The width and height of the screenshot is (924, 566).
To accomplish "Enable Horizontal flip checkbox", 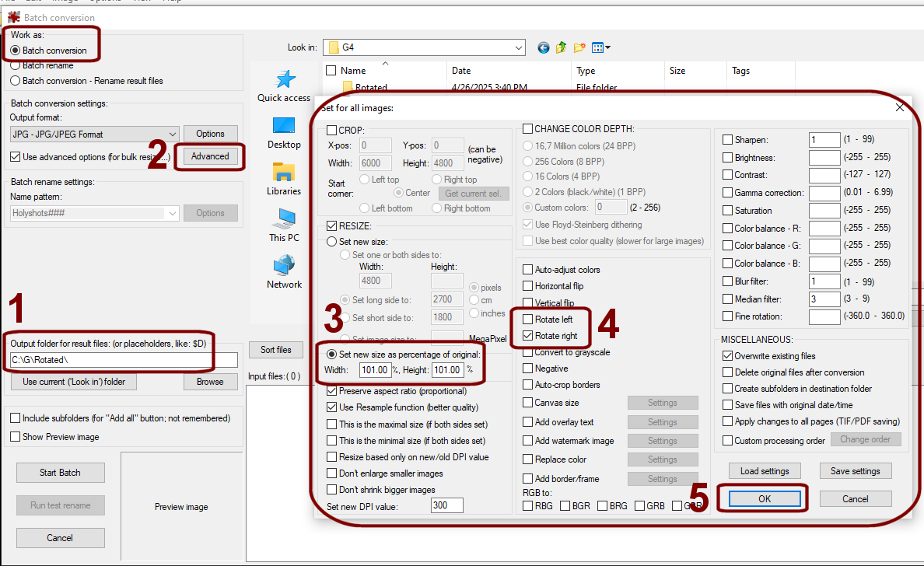I will (528, 285).
